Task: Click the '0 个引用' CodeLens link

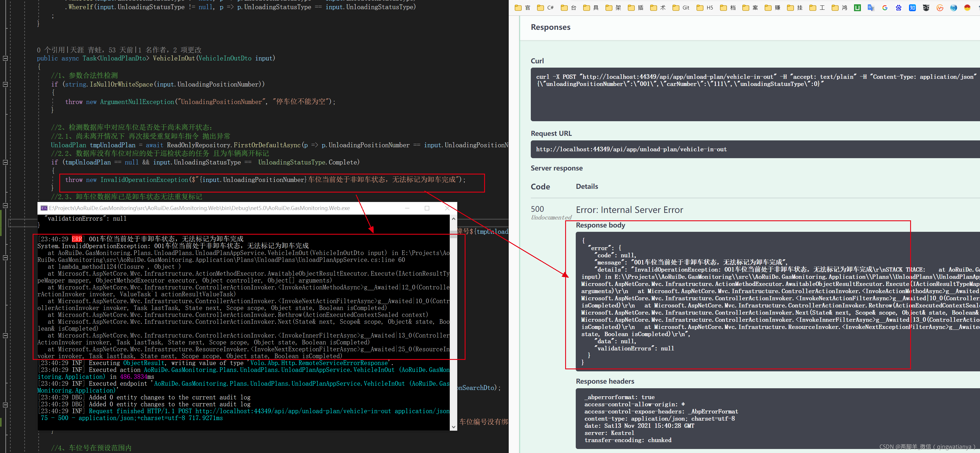Action: coord(51,50)
